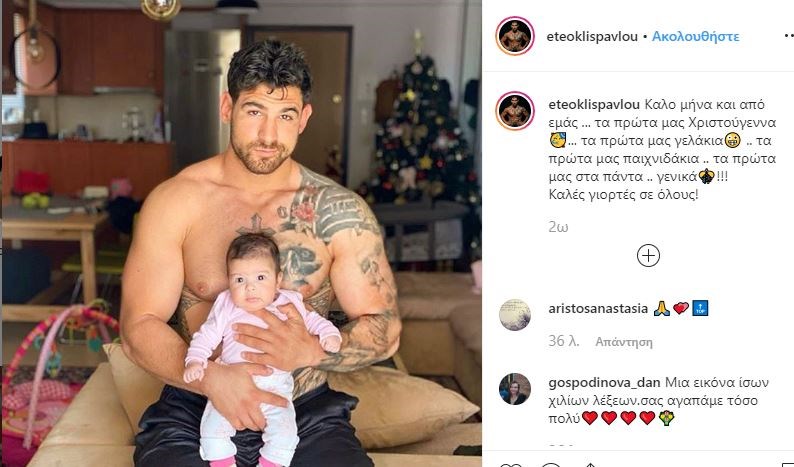794x467 pixels.
Task: Open the comment bubble icon
Action: 550,464
